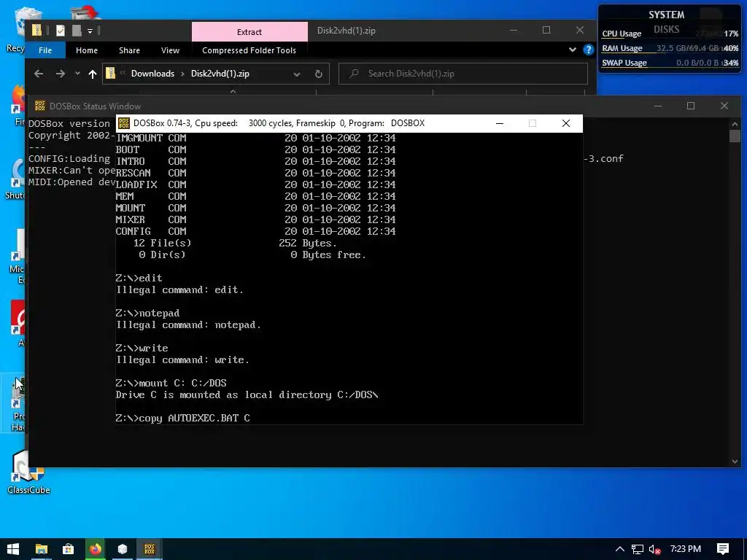Viewport: 747px width, 560px height.
Task: Click the New folder quick access icon
Action: (x=76, y=31)
